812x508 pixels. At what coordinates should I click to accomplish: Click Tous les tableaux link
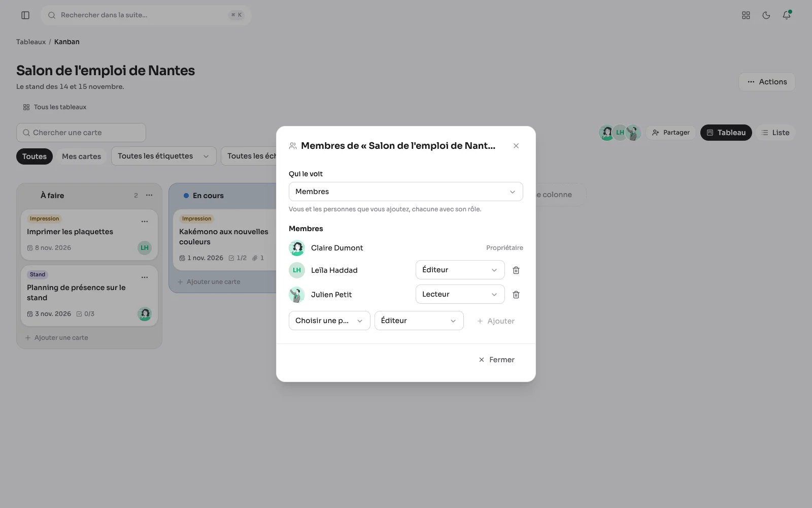55,107
